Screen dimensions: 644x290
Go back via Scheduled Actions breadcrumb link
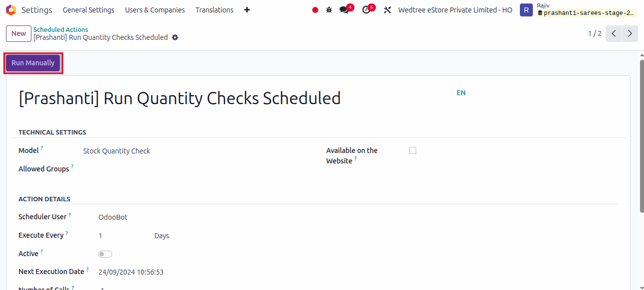61,29
